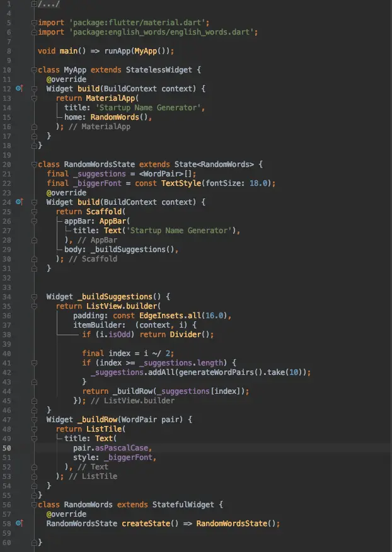Fold the Scaffold build method on line 24
The width and height of the screenshot is (392, 552).
pos(34,202)
